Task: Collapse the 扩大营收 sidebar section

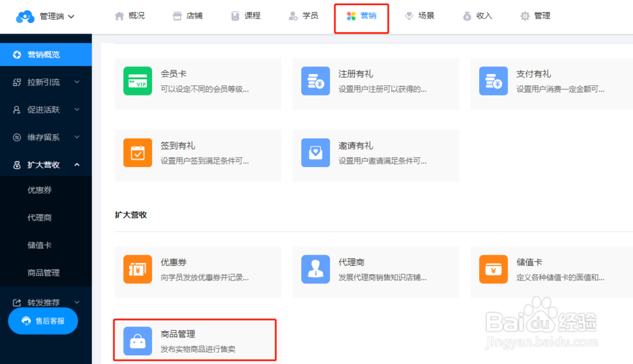Action: pos(46,165)
